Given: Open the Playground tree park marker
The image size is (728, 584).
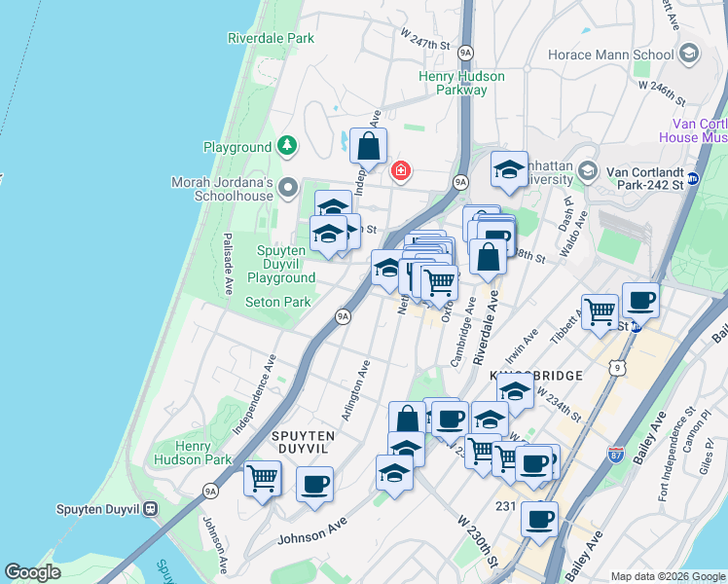Looking at the screenshot, I should pyautogui.click(x=287, y=146).
